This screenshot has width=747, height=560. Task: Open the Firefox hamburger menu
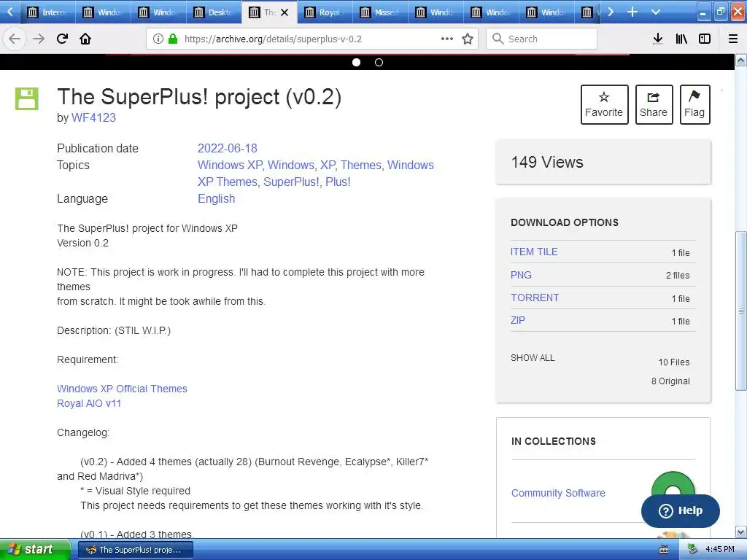(x=733, y=39)
